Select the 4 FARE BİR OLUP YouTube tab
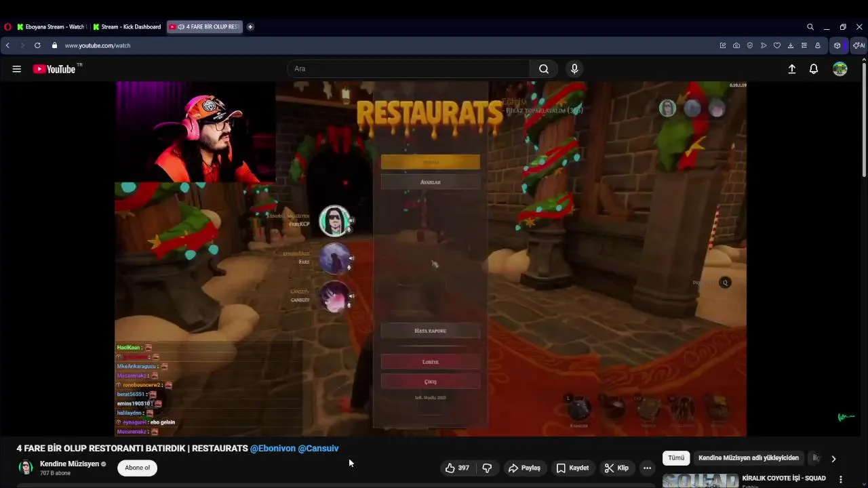The width and height of the screenshot is (868, 488). point(205,27)
